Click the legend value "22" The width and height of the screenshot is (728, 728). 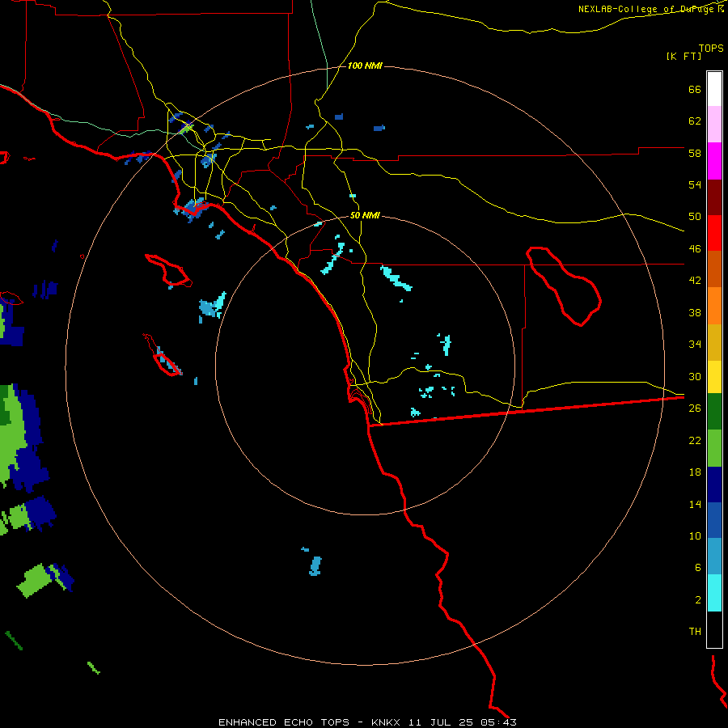695,440
